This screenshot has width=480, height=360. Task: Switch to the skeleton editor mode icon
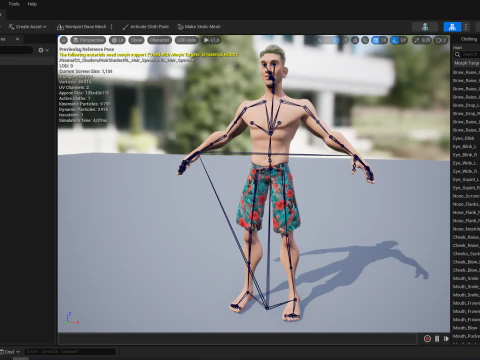coord(425,27)
